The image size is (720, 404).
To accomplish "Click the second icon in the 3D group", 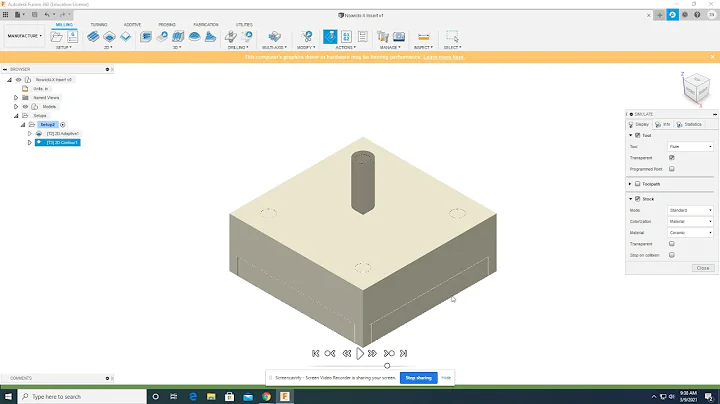I will [162, 36].
